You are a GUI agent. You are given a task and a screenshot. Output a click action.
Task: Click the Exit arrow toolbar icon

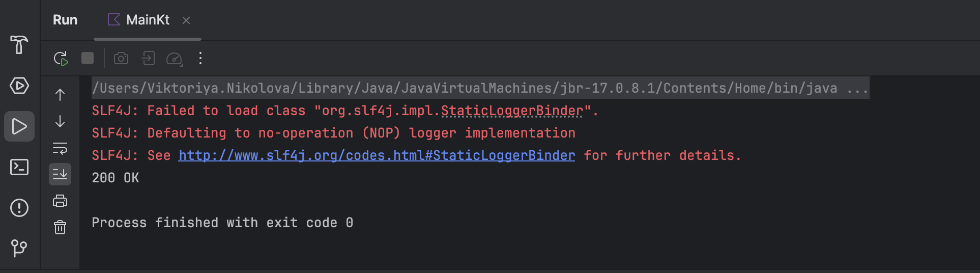[148, 58]
